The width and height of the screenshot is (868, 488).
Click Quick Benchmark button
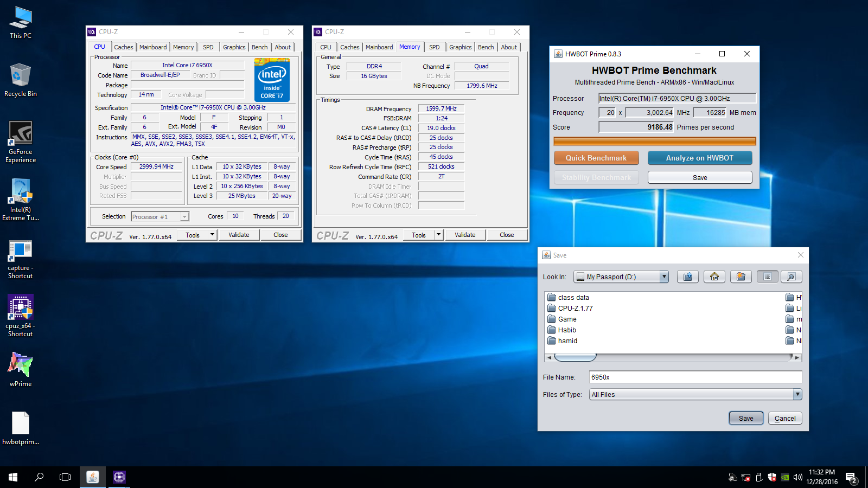[x=596, y=158]
